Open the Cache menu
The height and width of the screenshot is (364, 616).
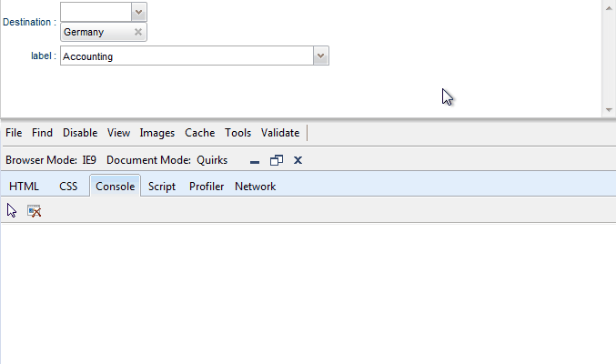(200, 133)
